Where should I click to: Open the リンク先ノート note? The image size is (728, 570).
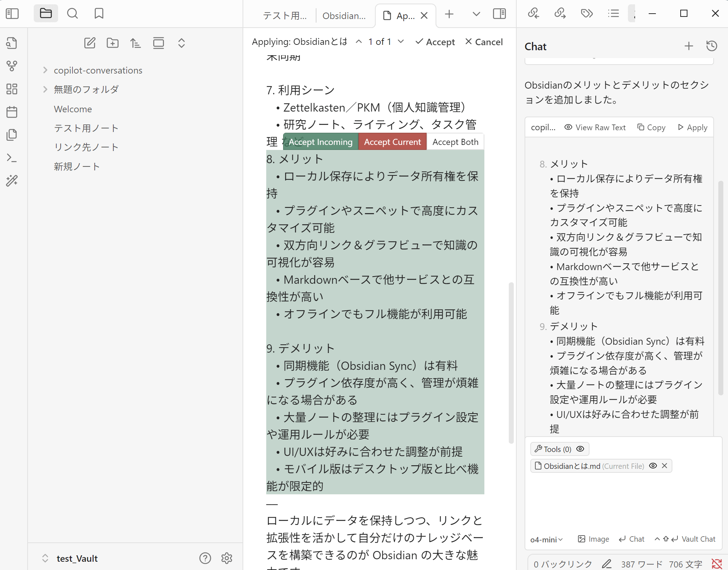86,147
